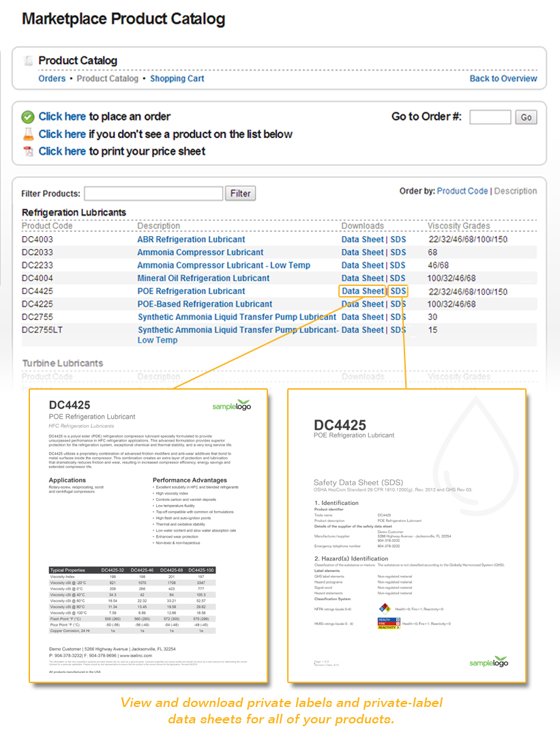Screen dimensions: 560x737
Task: Click here to place an order
Action: click(x=62, y=117)
